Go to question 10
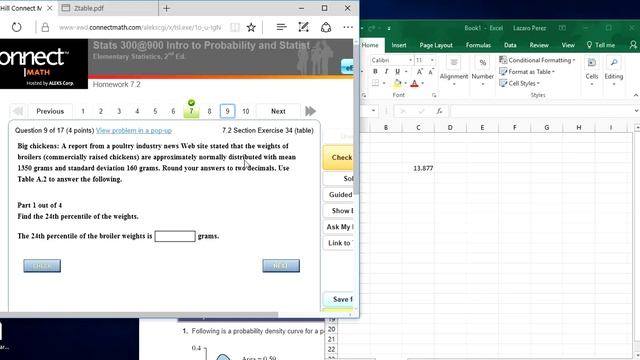The height and width of the screenshot is (360, 640). coord(245,111)
